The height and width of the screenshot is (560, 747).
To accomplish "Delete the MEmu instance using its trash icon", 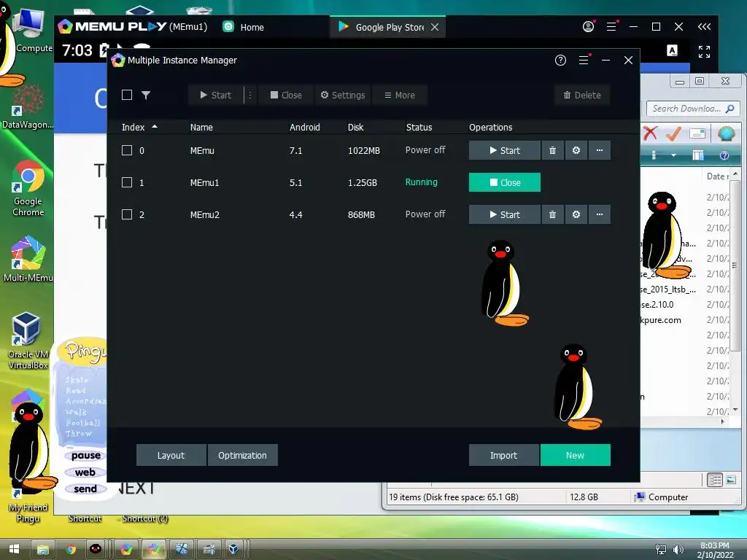I will 553,150.
